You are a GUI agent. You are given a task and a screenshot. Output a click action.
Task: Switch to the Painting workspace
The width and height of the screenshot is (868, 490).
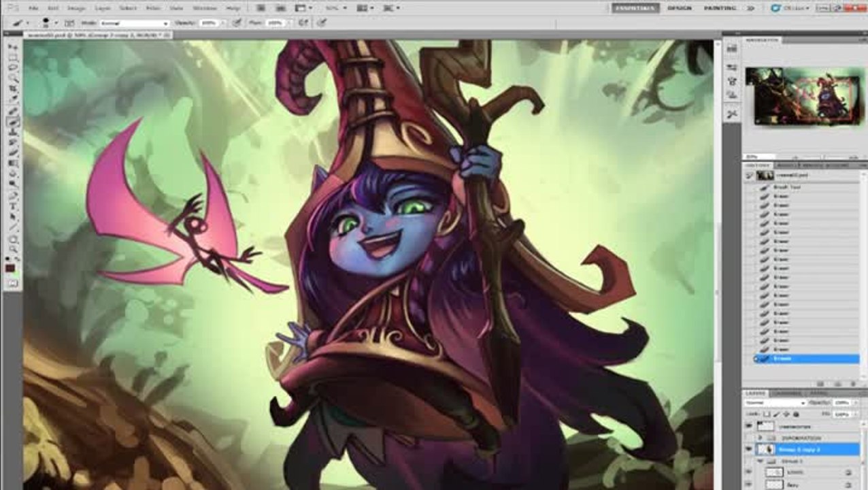[x=719, y=7]
